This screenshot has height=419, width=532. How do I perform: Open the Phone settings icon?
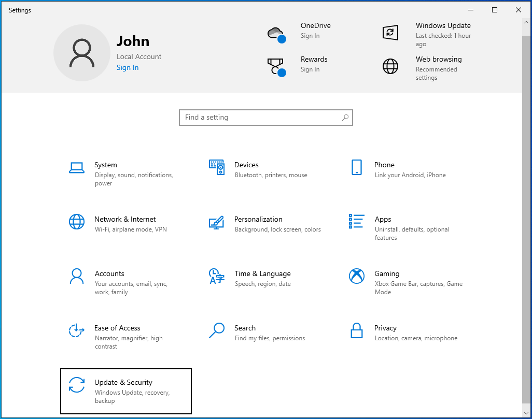357,167
